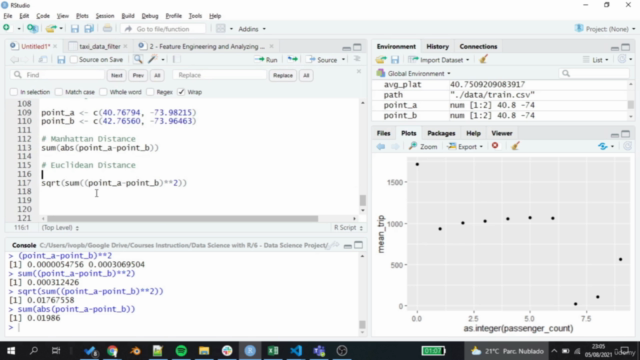Click the Publish plot icon

coord(603,146)
